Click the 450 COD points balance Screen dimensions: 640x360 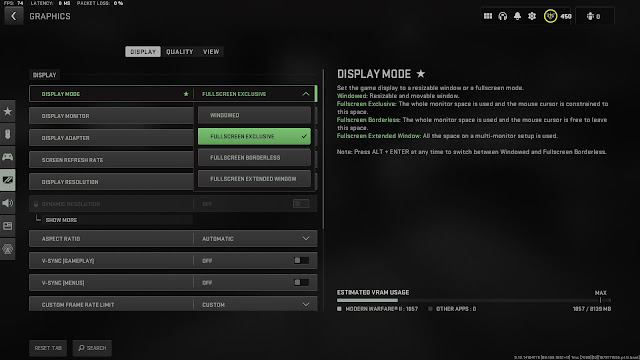[x=566, y=17]
